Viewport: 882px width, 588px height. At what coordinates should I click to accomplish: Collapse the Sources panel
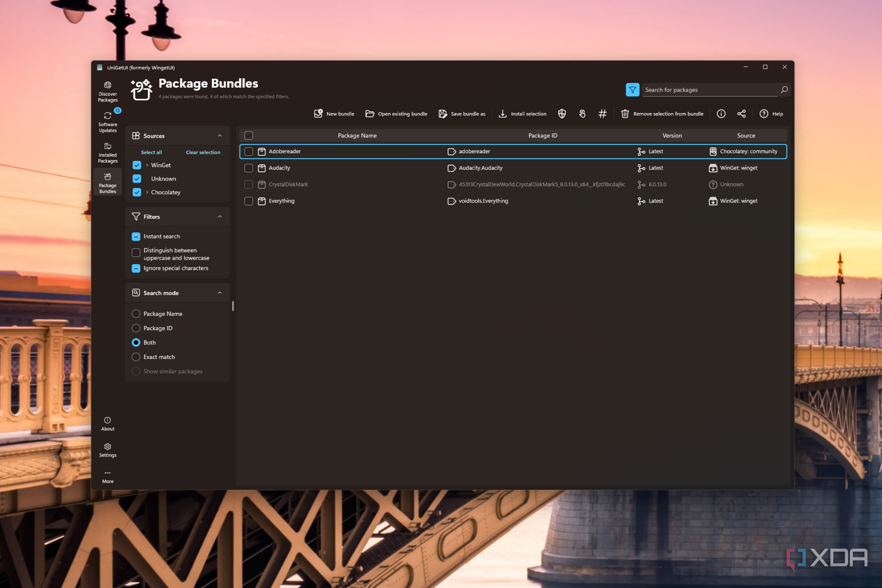[220, 136]
